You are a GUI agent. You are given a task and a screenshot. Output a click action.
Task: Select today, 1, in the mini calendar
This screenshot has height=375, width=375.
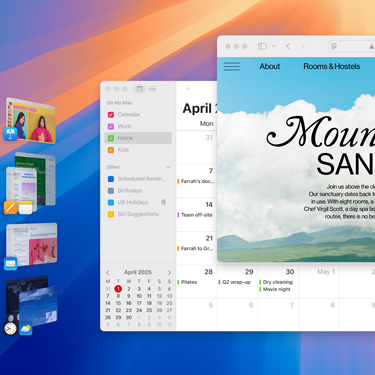coord(118,289)
